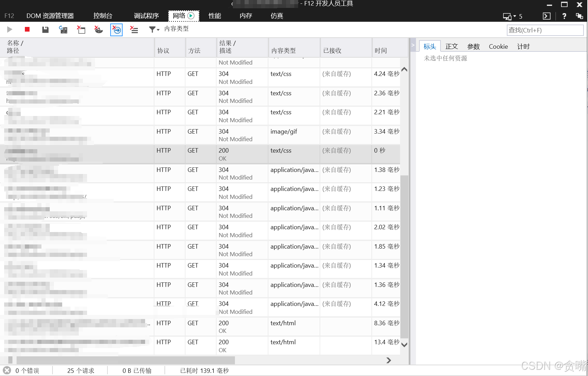Click the 25 个请求 status entry

[x=80, y=370]
